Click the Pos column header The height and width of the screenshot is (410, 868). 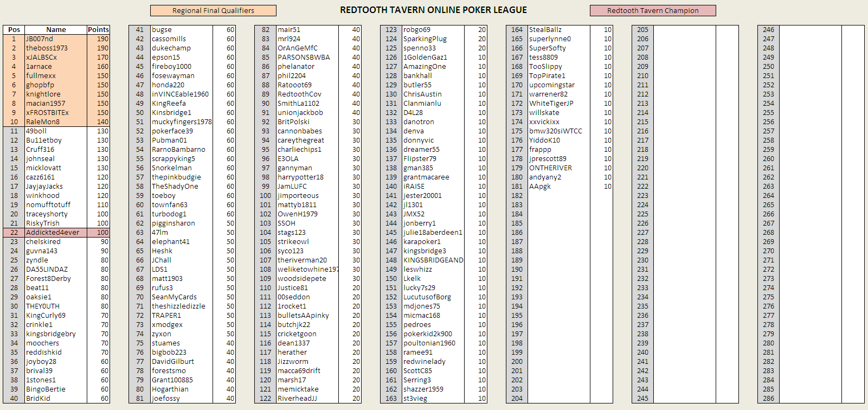coord(14,29)
